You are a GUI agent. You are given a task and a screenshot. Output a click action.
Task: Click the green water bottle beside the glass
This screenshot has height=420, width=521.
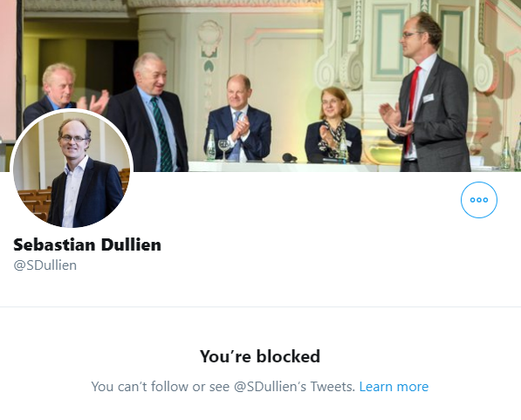pos(211,145)
